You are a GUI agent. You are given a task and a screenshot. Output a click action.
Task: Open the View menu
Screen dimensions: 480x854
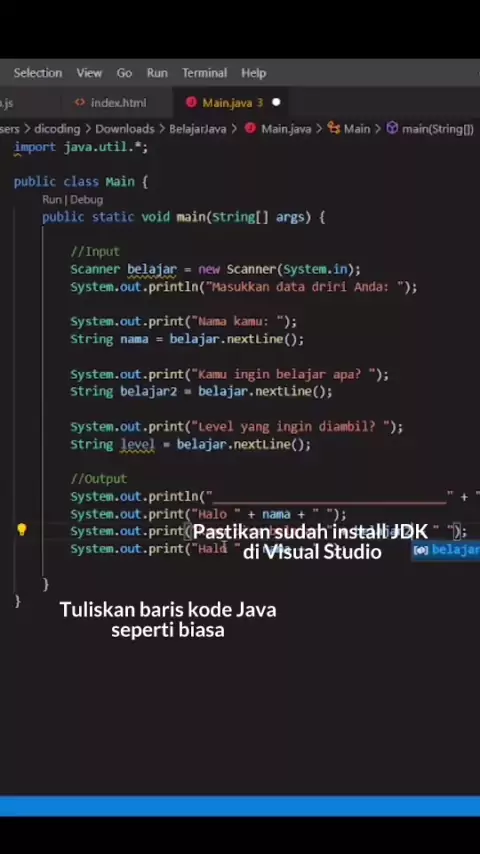89,72
